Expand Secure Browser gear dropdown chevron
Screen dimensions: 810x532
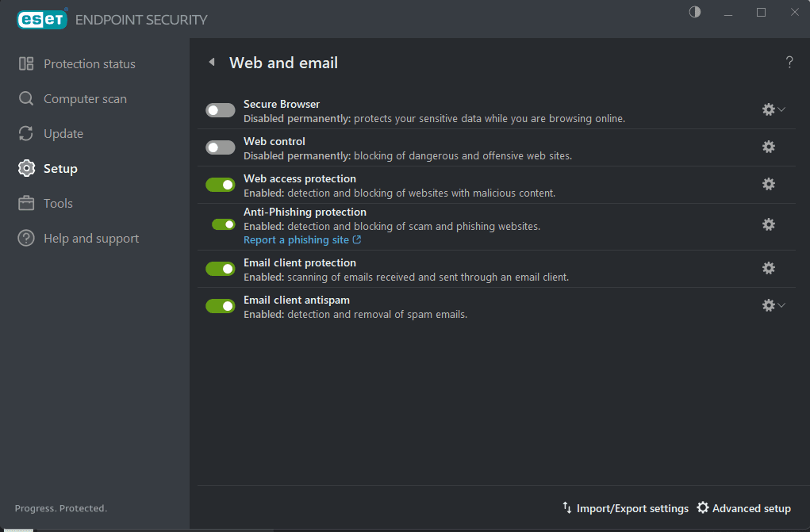point(781,109)
